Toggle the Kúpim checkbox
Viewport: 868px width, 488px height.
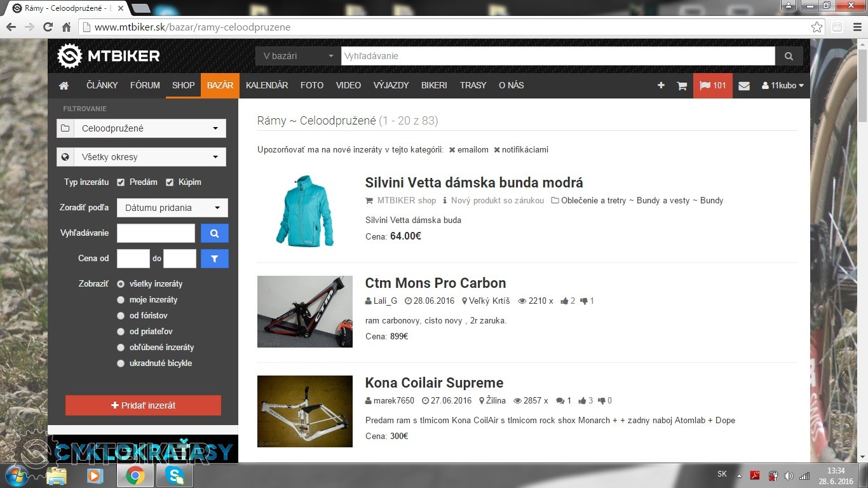point(170,182)
